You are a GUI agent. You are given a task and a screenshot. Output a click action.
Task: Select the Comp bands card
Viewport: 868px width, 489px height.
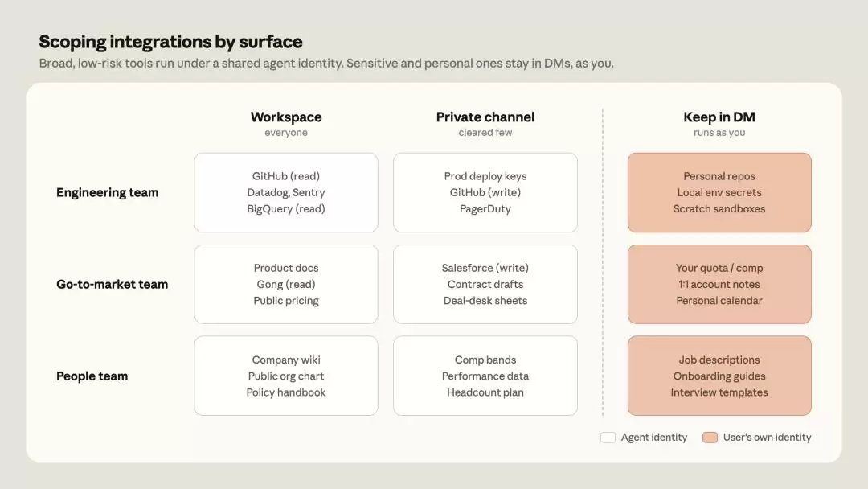tap(485, 376)
